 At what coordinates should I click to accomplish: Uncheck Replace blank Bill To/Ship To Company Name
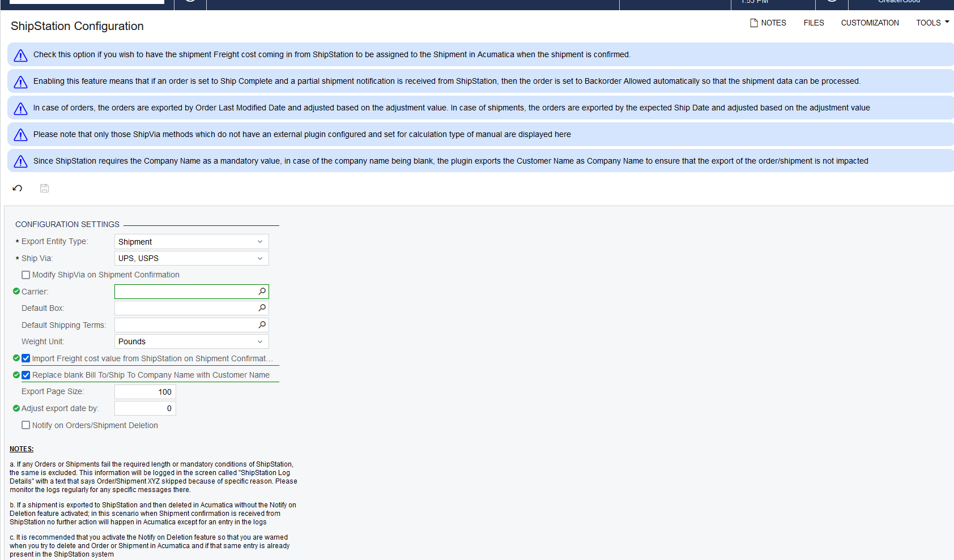click(25, 375)
